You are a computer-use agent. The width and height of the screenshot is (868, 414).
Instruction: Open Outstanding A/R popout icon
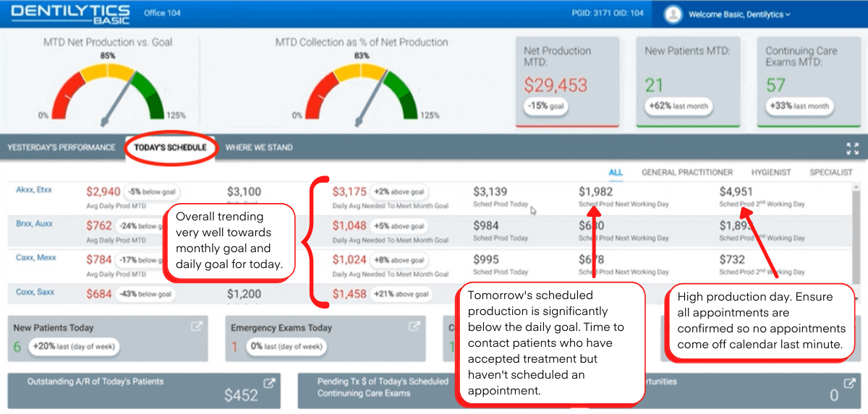[x=269, y=384]
